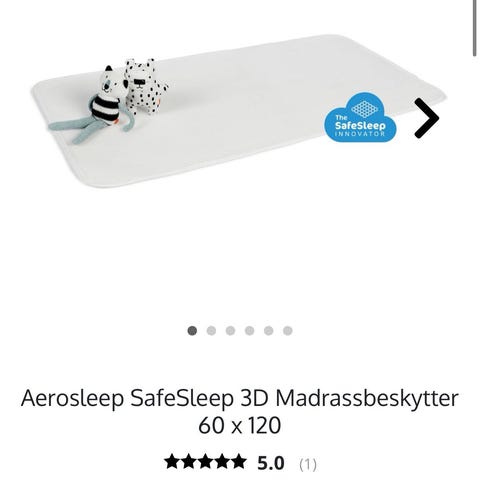Viewport: 480px width, 480px height.
Task: Click the first star of the rating
Action: tap(172, 462)
